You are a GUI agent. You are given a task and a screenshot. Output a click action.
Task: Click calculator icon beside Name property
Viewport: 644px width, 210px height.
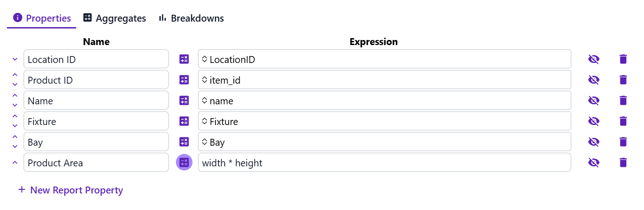[x=184, y=101]
